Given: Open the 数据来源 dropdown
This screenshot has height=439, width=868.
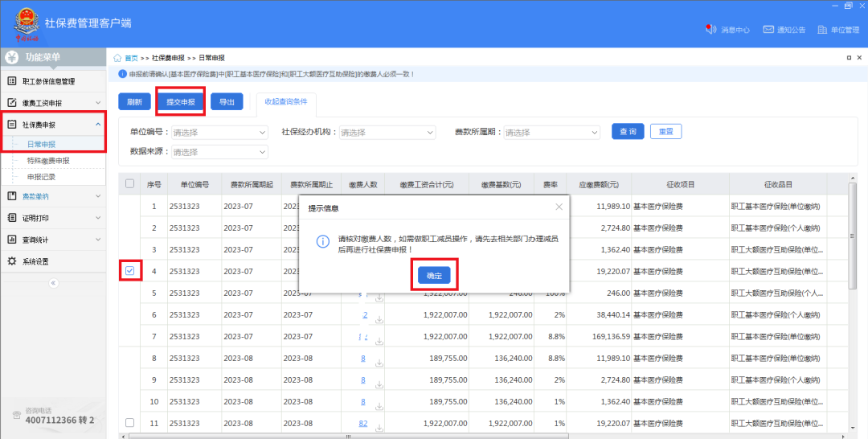Looking at the screenshot, I should [x=219, y=152].
